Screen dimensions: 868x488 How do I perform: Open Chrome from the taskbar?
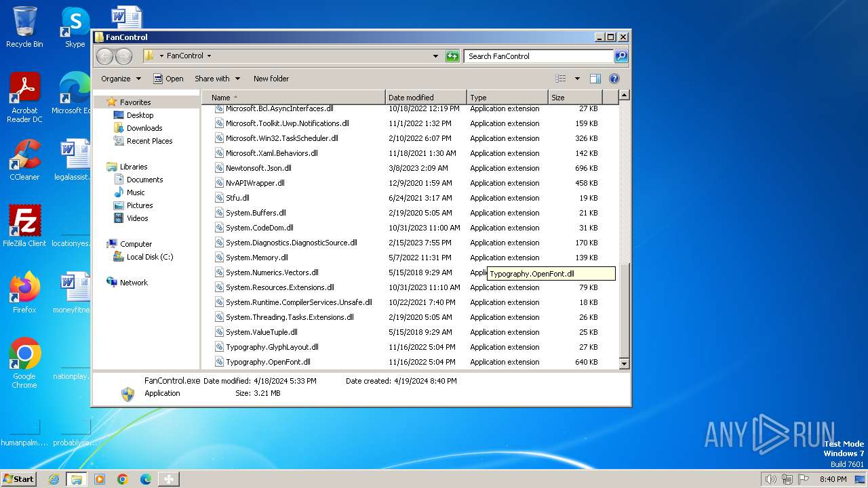click(123, 479)
